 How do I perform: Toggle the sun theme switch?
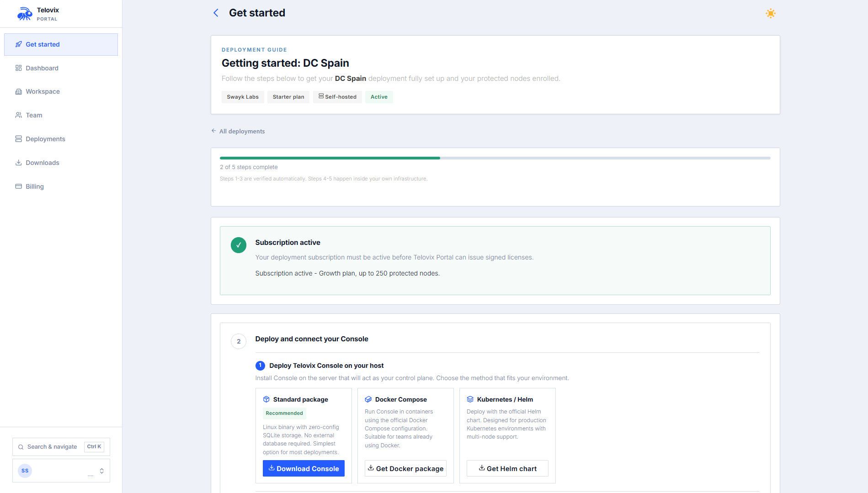771,13
